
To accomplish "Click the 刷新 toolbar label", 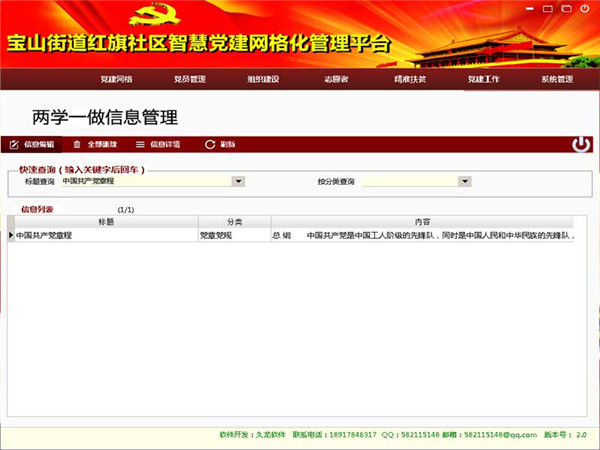I will tap(228, 144).
